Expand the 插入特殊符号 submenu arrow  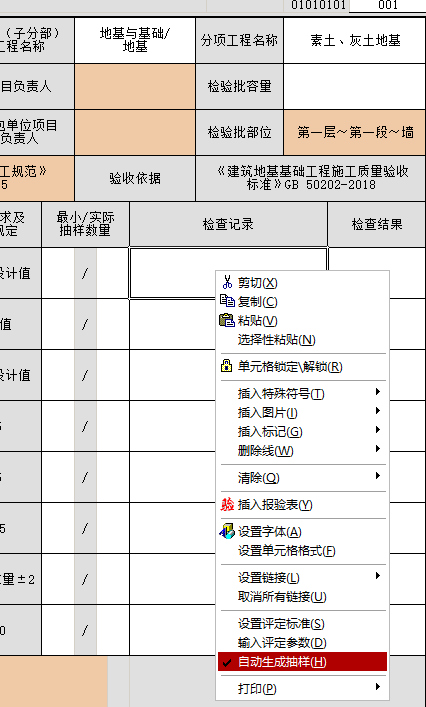coord(378,392)
